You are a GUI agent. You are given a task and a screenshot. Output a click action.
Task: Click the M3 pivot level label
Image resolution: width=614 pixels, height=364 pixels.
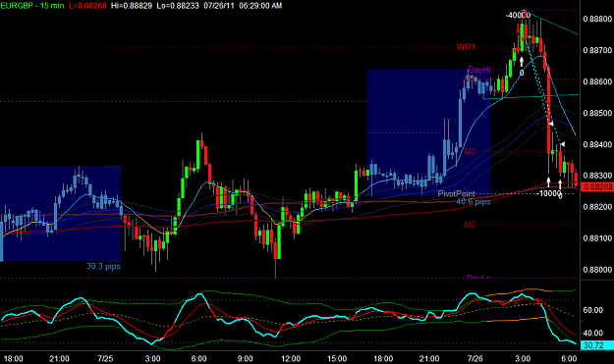click(470, 151)
